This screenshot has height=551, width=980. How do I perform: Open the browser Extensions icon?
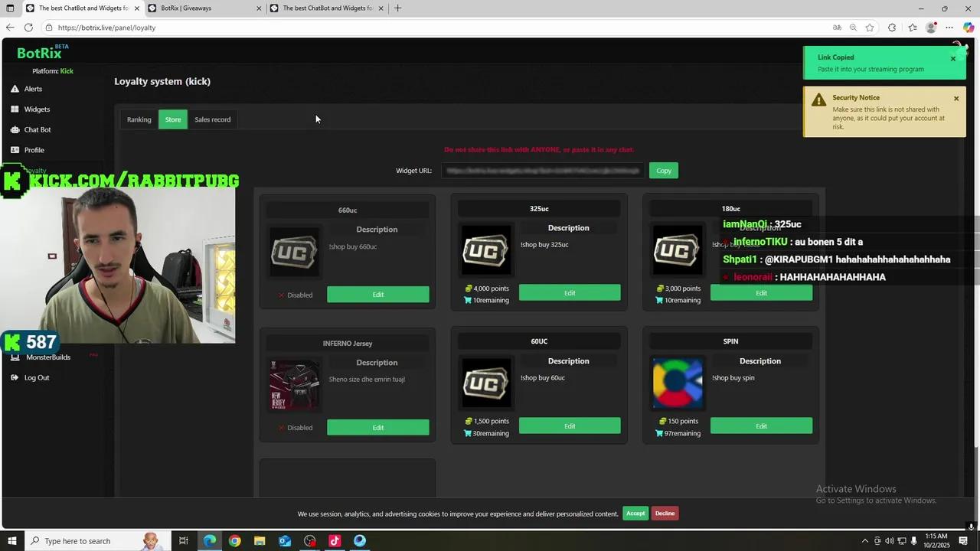(x=892, y=28)
